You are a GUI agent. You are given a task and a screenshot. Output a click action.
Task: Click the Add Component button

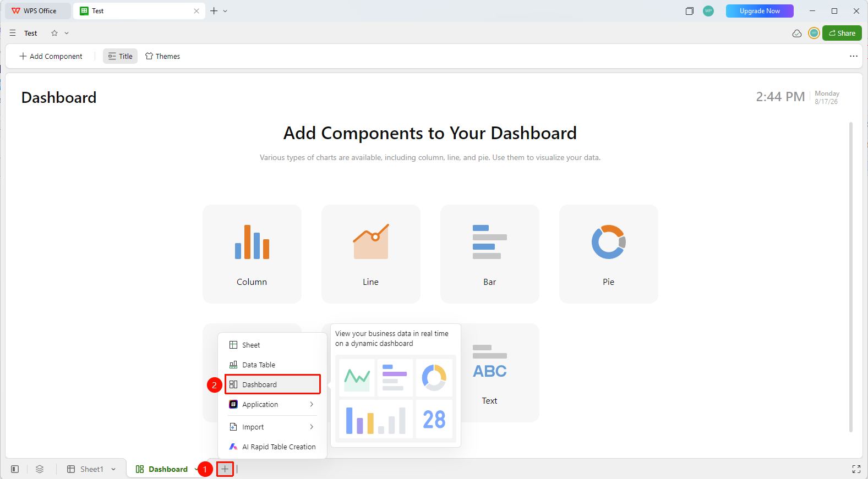(51, 56)
